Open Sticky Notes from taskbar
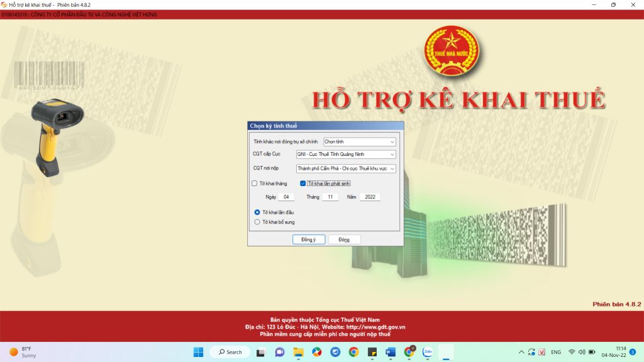This screenshot has width=644, height=362. [372, 352]
